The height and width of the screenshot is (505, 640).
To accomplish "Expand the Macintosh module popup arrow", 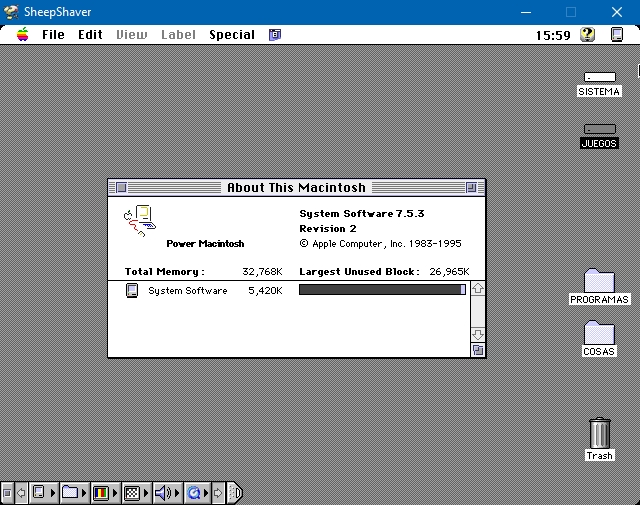I will (x=53, y=493).
